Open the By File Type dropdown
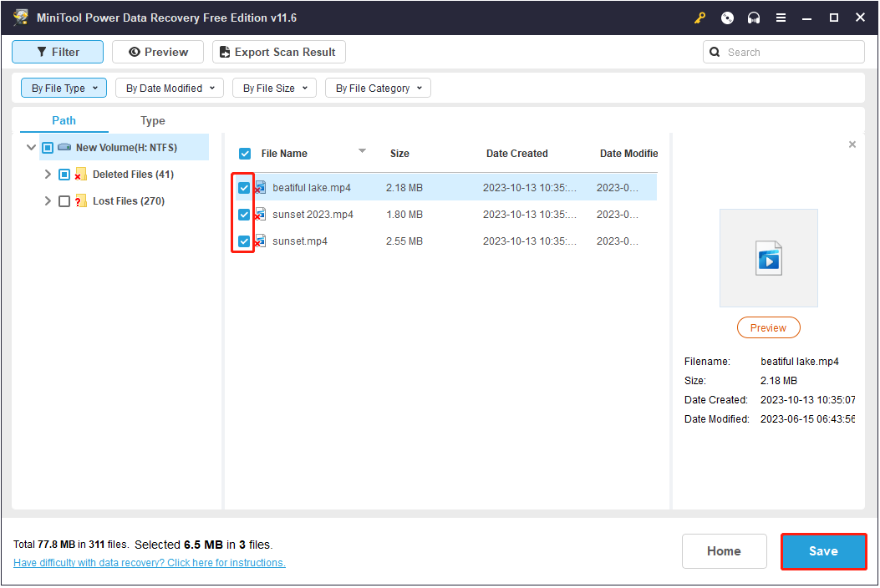This screenshot has height=588, width=880. [64, 88]
